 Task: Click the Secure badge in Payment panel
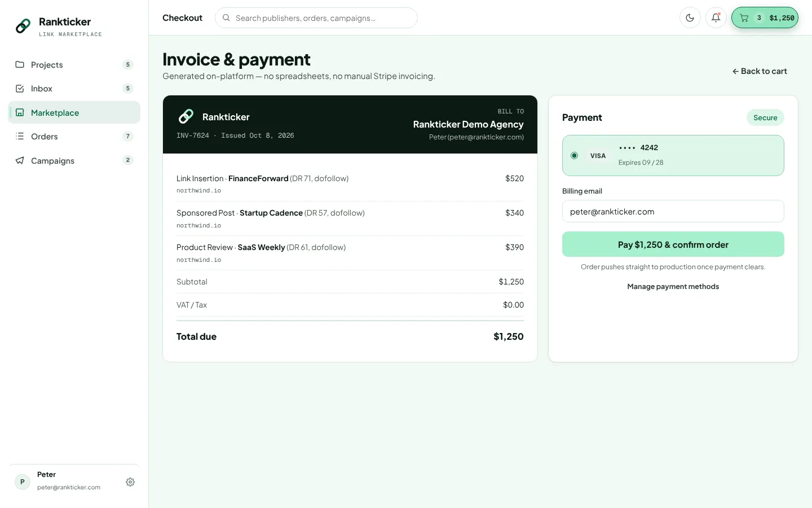click(765, 117)
